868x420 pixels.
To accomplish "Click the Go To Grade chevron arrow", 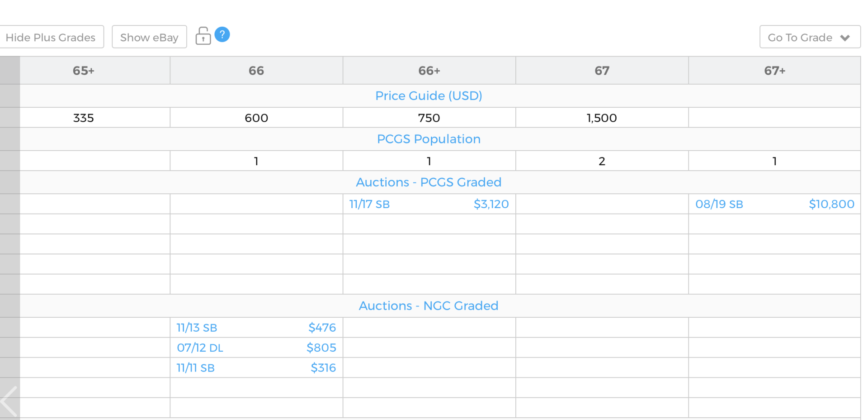I will pos(845,38).
